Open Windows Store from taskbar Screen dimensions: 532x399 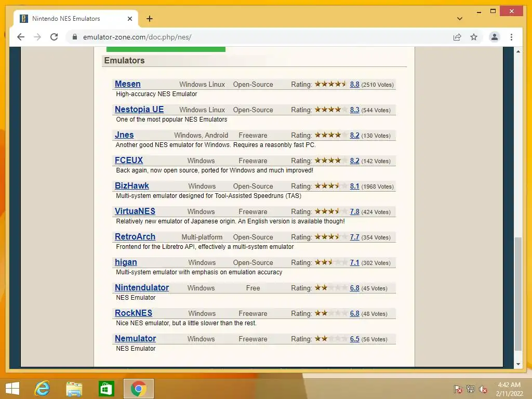pos(106,389)
